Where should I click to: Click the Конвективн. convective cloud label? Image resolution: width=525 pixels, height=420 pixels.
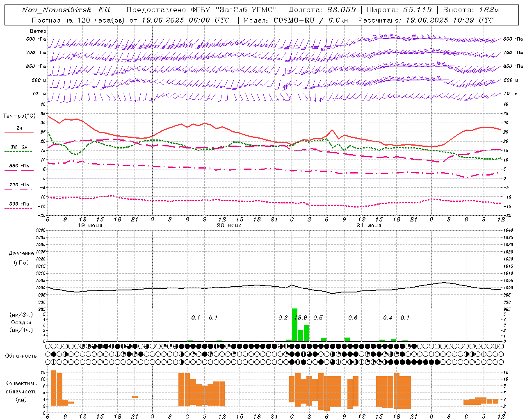pos(21,383)
